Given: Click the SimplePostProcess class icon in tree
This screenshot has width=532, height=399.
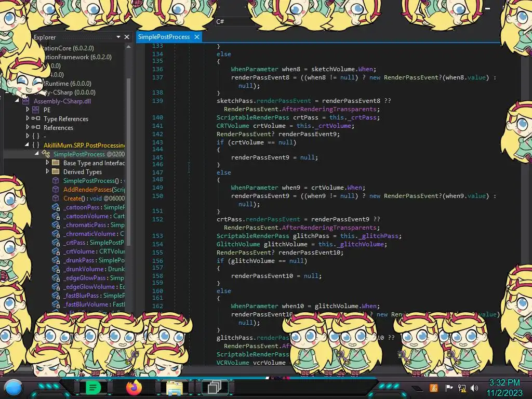Looking at the screenshot, I should click(x=46, y=154).
